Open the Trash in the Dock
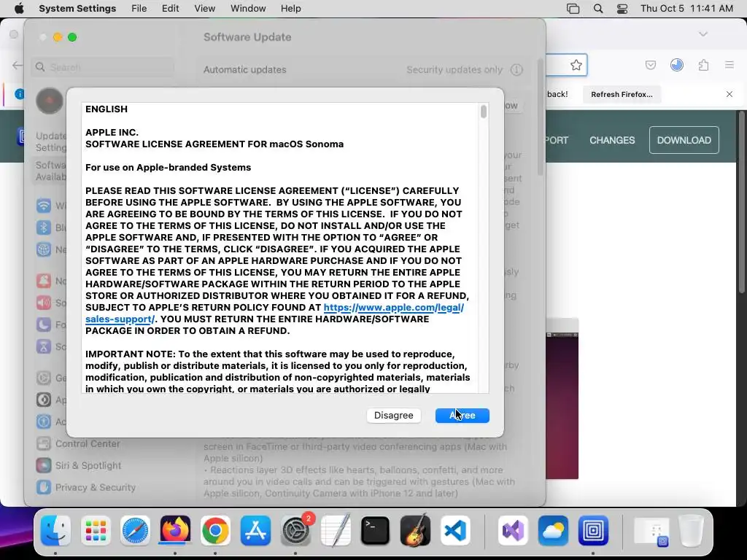747x560 pixels. pyautogui.click(x=692, y=531)
